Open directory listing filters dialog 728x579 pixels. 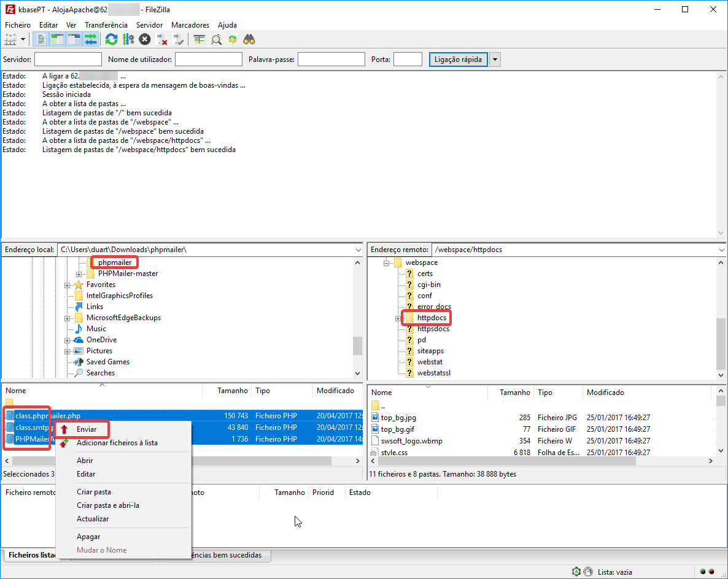[x=199, y=39]
